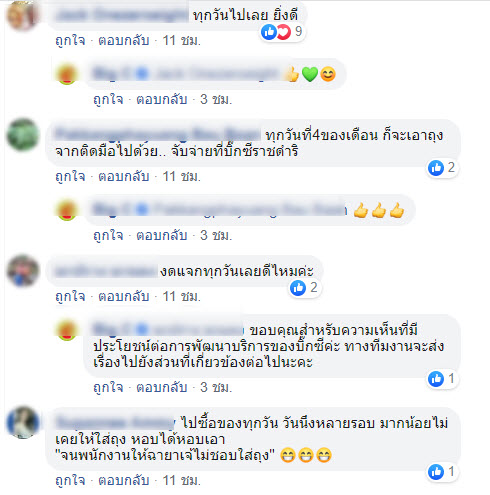Open profile picture of first commenter

point(23,15)
